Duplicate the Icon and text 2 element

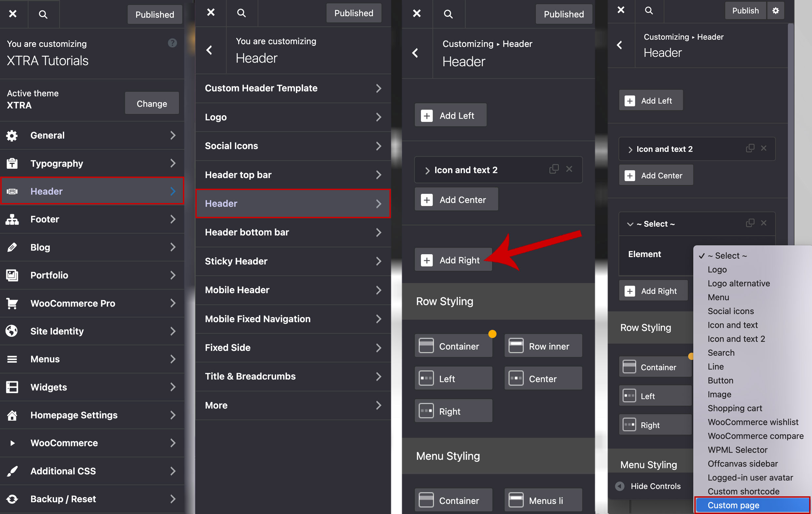tap(554, 169)
